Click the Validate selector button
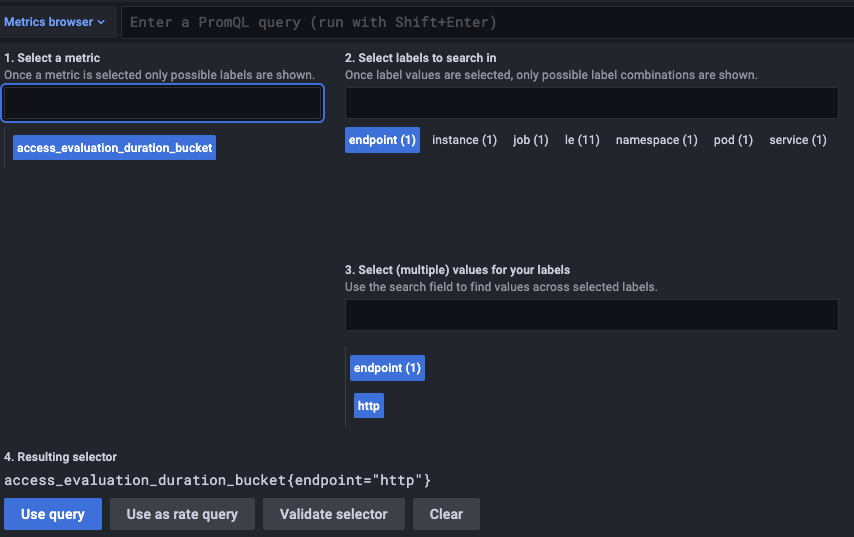This screenshot has height=537, width=854. [x=334, y=514]
